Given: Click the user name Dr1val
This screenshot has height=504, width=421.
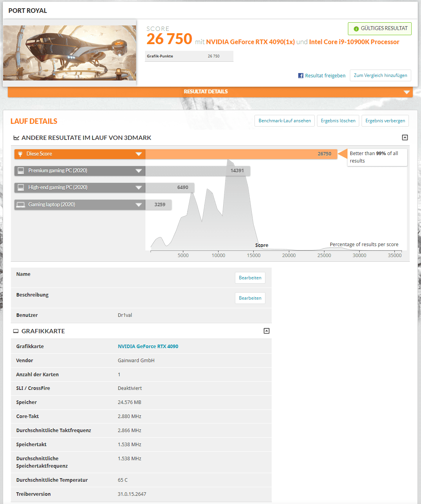Looking at the screenshot, I should (x=125, y=315).
